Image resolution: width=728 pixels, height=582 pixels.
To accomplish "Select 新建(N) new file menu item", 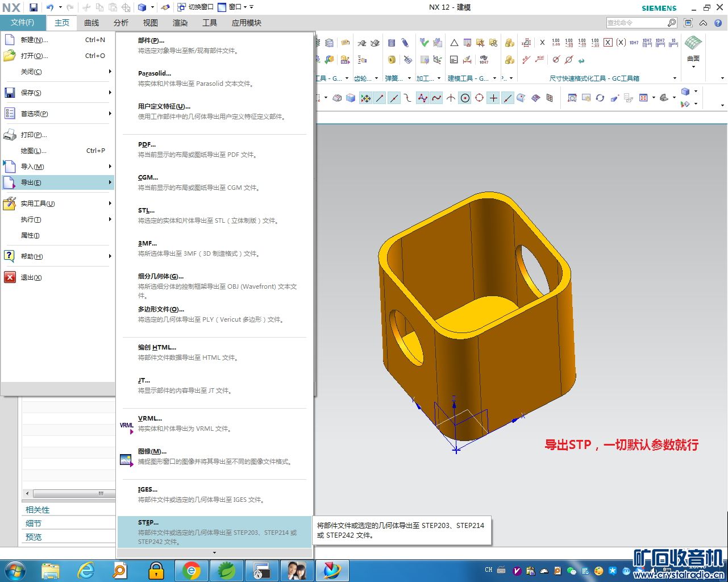I will click(x=57, y=40).
